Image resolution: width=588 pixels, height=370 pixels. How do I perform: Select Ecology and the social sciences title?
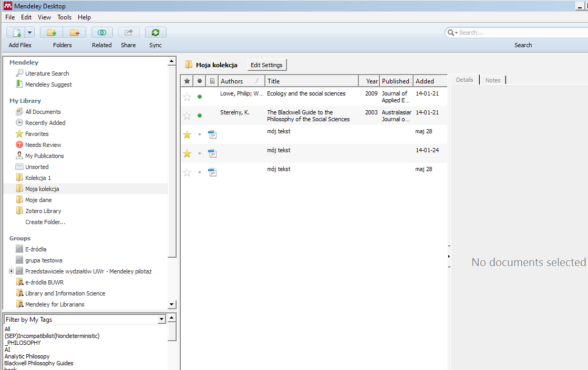point(306,93)
